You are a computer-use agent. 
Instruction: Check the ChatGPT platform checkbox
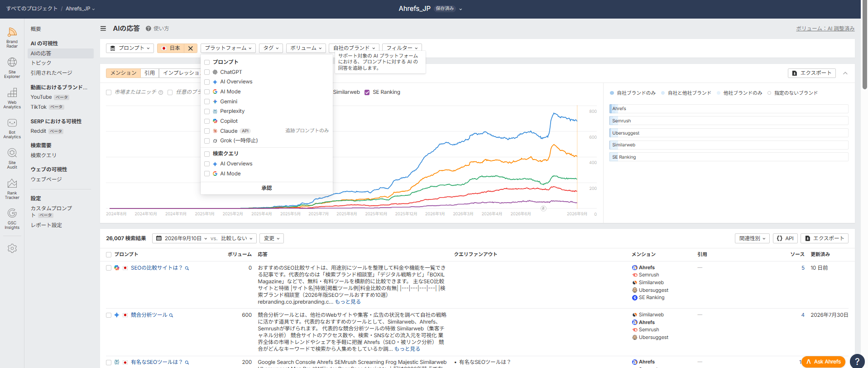[x=207, y=72]
